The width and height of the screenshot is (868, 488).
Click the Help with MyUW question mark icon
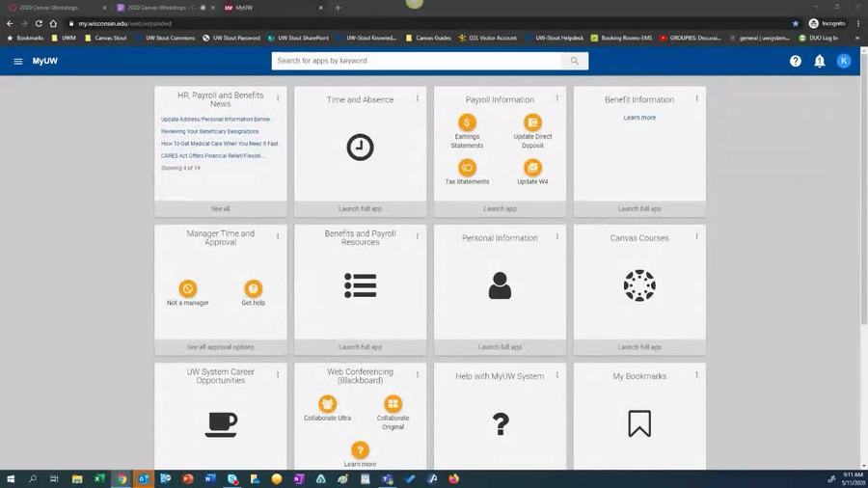pos(501,423)
